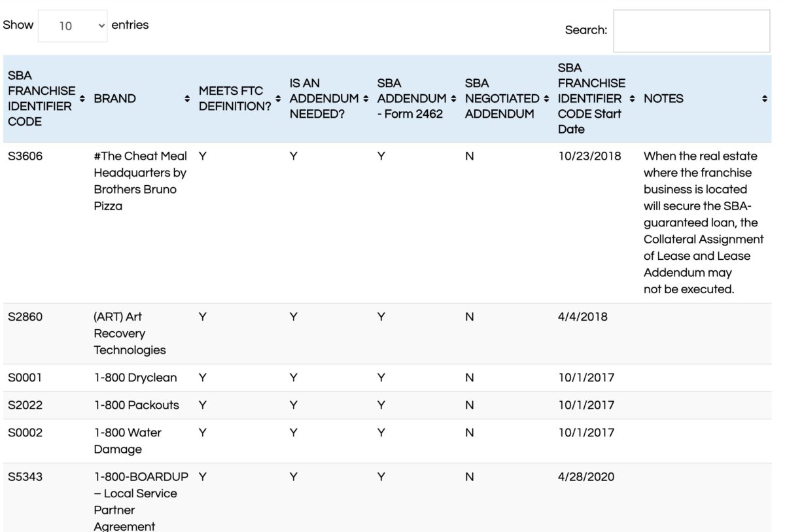Click the 4/28/2020 start date cell
Image resolution: width=785 pixels, height=532 pixels.
point(586,476)
